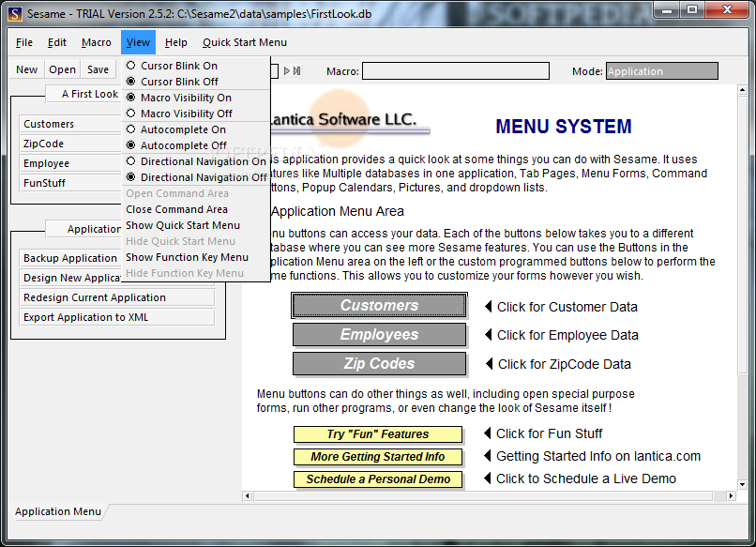
Task: Click the arrow beside Click for ZipCode Data
Action: (x=489, y=363)
